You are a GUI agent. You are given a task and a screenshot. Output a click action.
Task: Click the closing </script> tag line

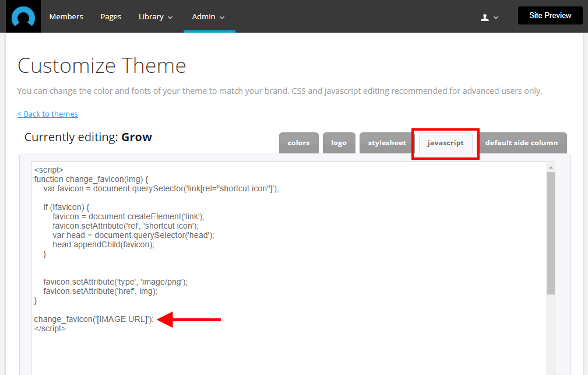[50, 328]
